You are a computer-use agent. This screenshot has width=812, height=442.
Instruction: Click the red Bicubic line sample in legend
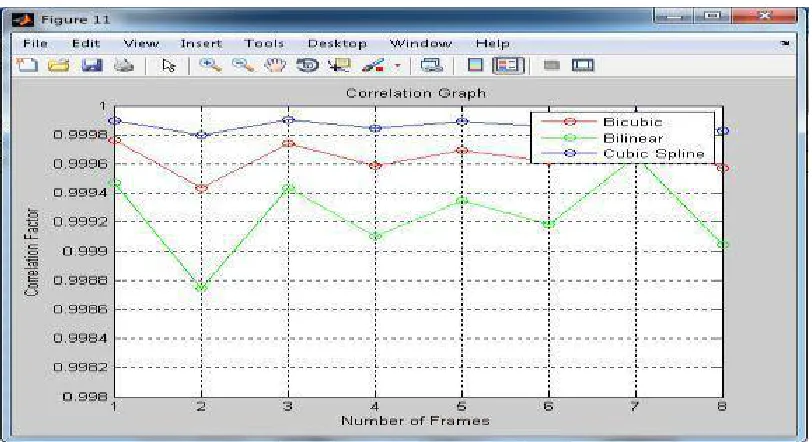click(569, 122)
